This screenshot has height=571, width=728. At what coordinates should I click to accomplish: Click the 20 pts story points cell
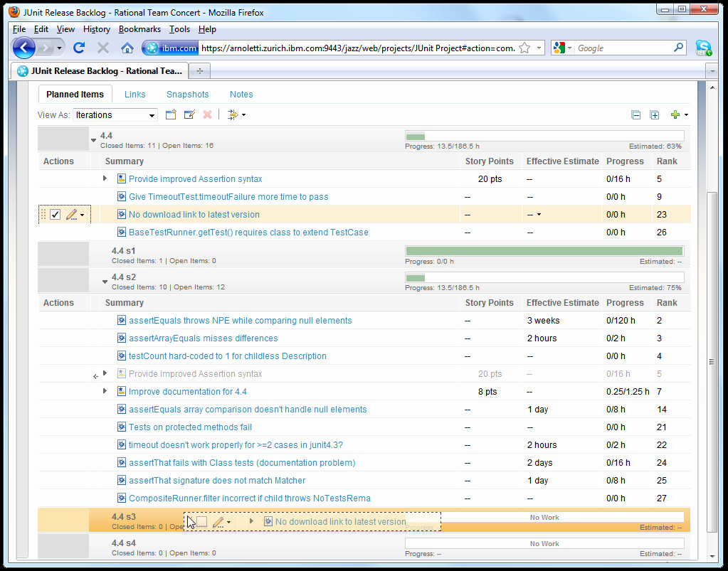point(490,179)
